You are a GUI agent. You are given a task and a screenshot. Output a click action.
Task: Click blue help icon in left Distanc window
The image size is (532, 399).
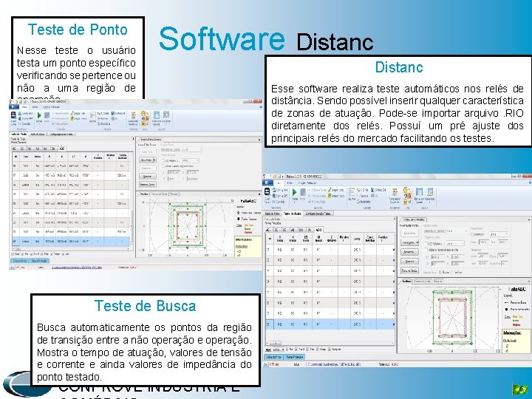(x=261, y=106)
